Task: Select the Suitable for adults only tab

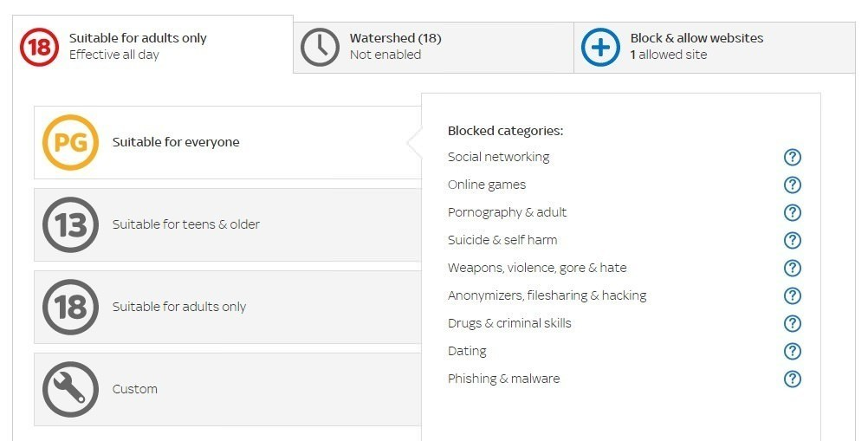Action: click(152, 44)
